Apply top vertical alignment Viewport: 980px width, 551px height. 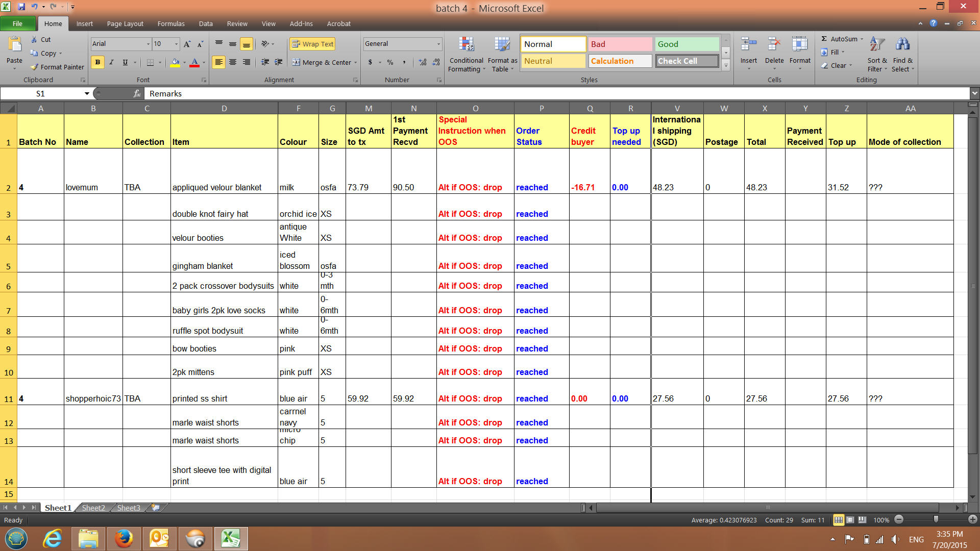[219, 44]
